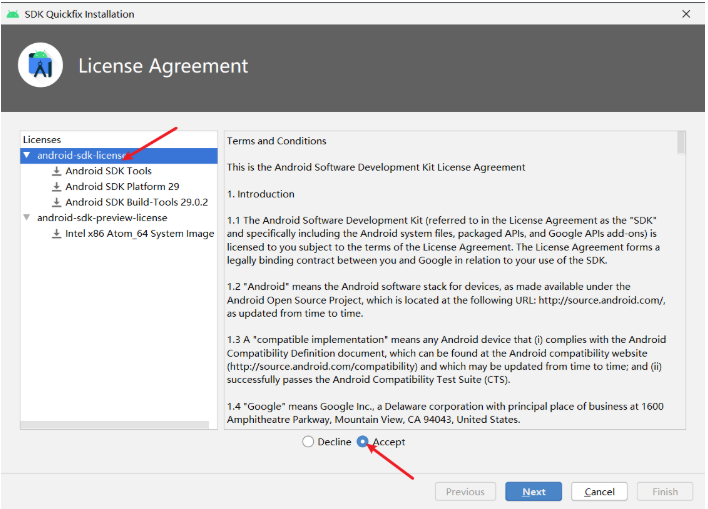This screenshot has height=509, width=708.
Task: Click download icon beside Android SDK Tools
Action: click(x=56, y=171)
